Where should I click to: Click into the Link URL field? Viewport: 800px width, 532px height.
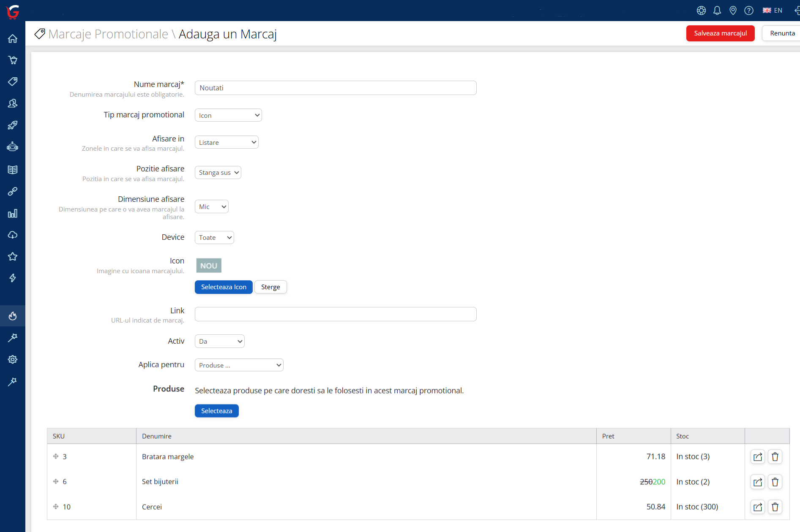tap(336, 314)
